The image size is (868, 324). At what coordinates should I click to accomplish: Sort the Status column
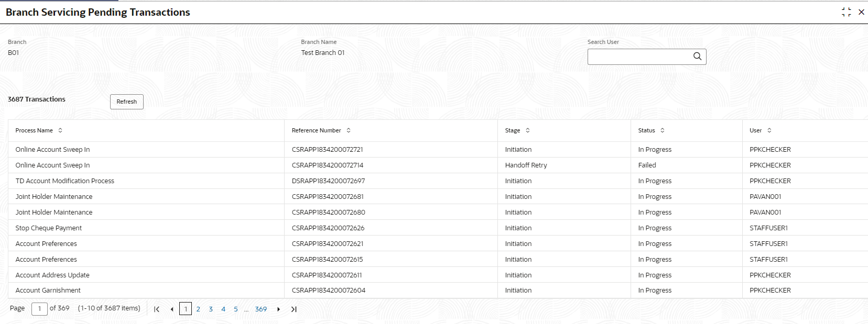click(663, 130)
